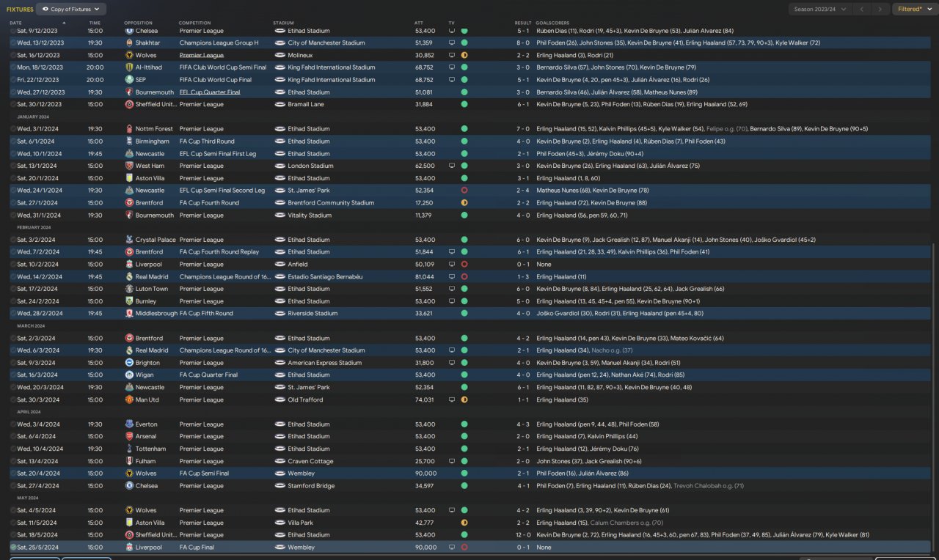Click the Wigan club badge

pyautogui.click(x=129, y=375)
